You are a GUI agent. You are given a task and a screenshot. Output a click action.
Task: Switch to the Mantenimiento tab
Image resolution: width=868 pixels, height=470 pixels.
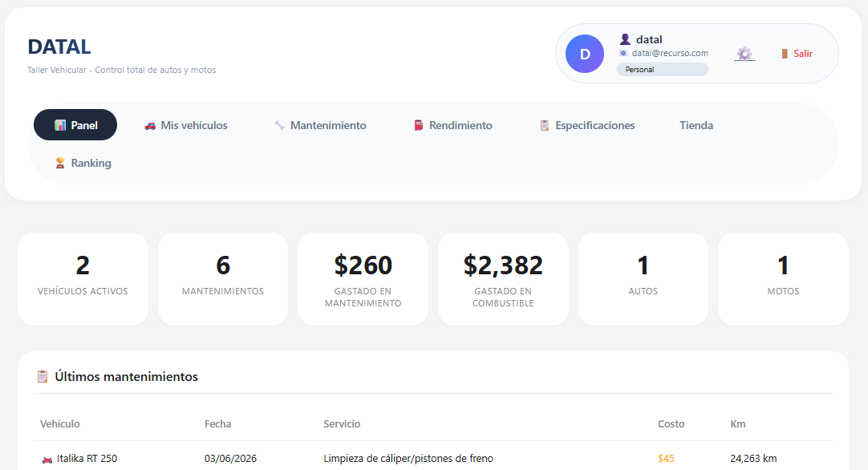coord(321,125)
